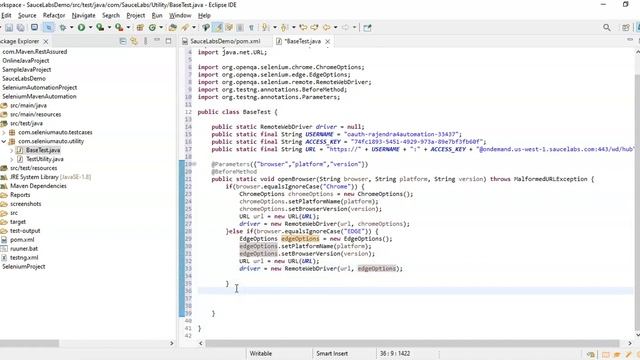Image resolution: width=640 pixels, height=360 pixels.
Task: Click the Package Explorer horizontal scrollbar
Action: [x=29, y=344]
